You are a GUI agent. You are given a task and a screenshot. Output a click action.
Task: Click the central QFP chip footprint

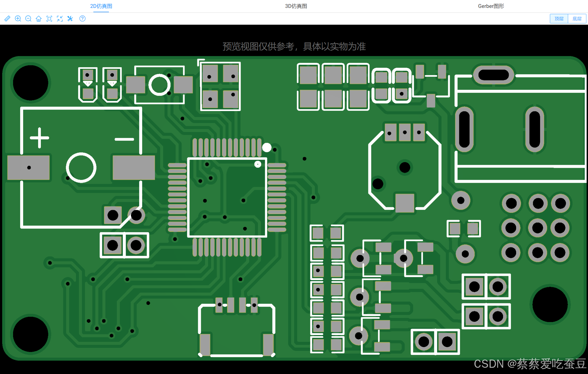(227, 197)
